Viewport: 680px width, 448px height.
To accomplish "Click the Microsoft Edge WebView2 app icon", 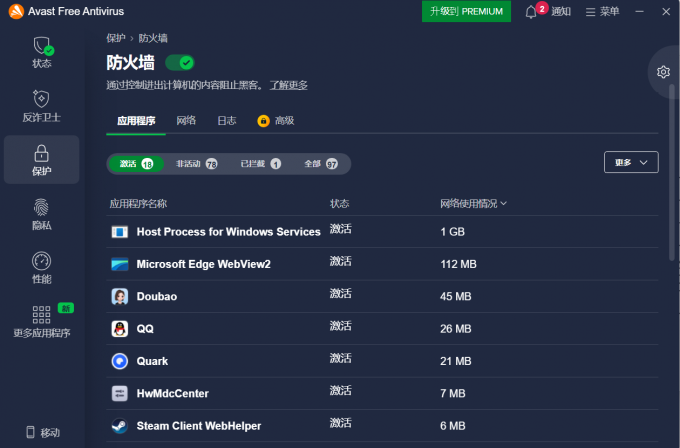I will (120, 264).
